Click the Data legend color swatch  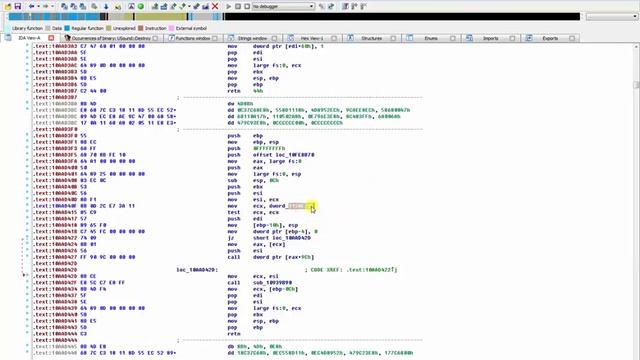[x=48, y=28]
